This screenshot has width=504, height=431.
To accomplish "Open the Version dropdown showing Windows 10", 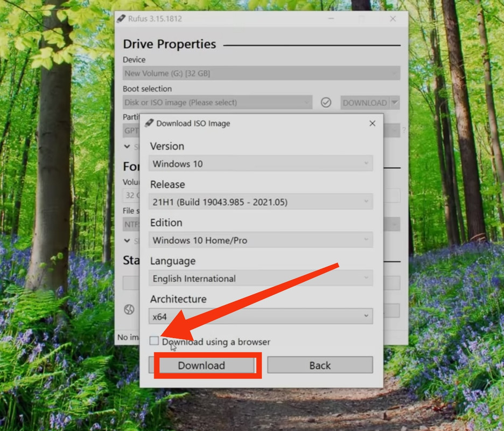I will click(261, 163).
